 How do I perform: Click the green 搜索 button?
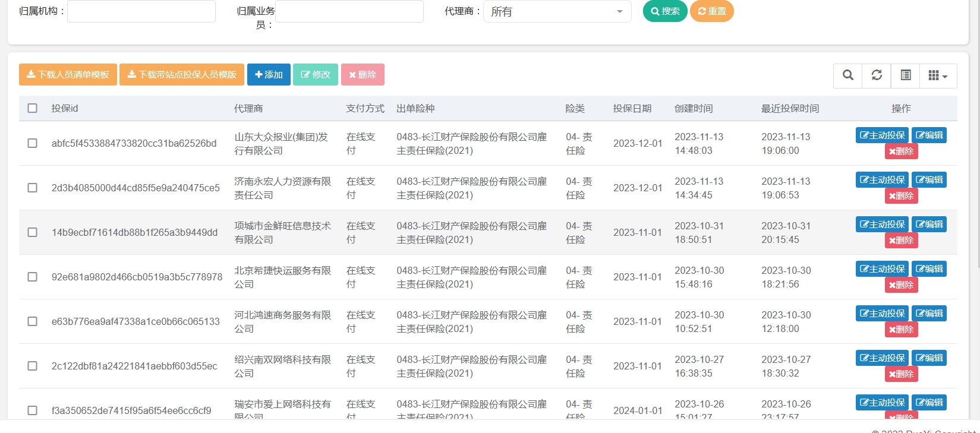point(665,11)
